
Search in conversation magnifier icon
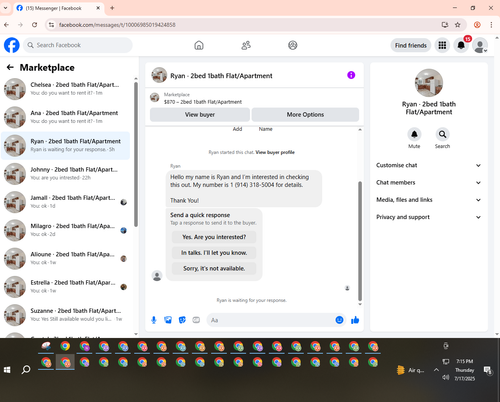[442, 134]
